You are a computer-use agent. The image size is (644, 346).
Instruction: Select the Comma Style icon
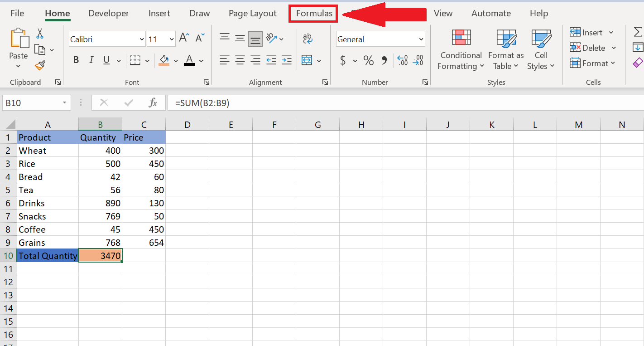point(384,60)
